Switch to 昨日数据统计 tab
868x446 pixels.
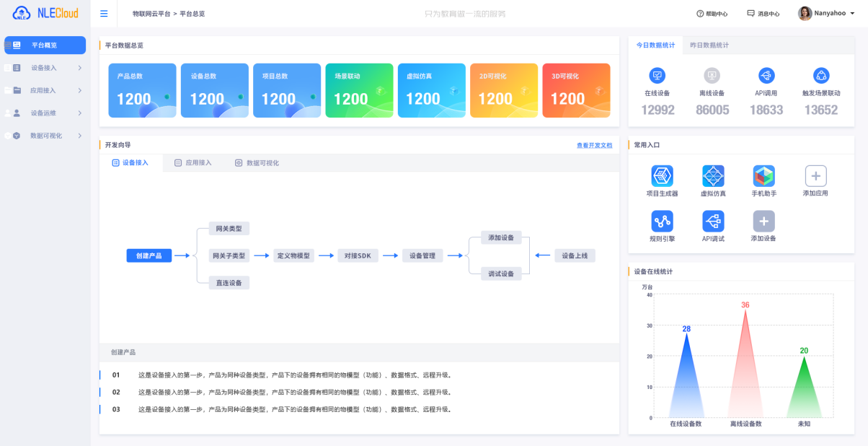coord(709,45)
